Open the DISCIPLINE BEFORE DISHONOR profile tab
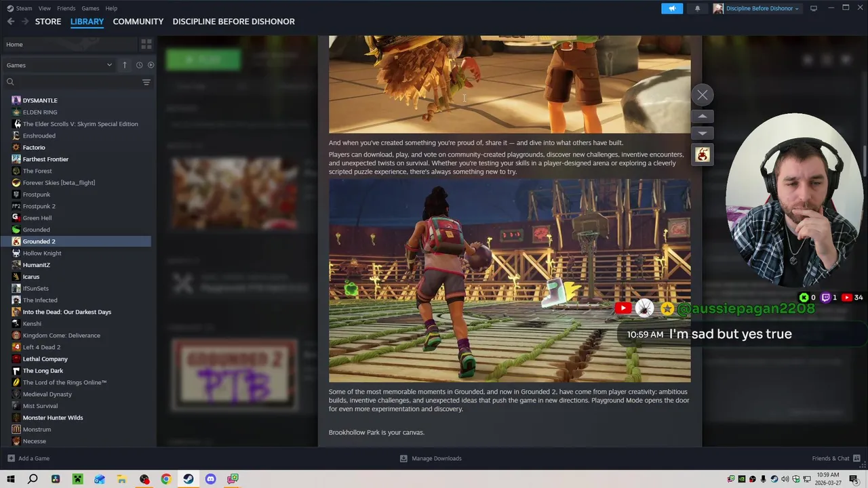868x488 pixels. click(233, 22)
